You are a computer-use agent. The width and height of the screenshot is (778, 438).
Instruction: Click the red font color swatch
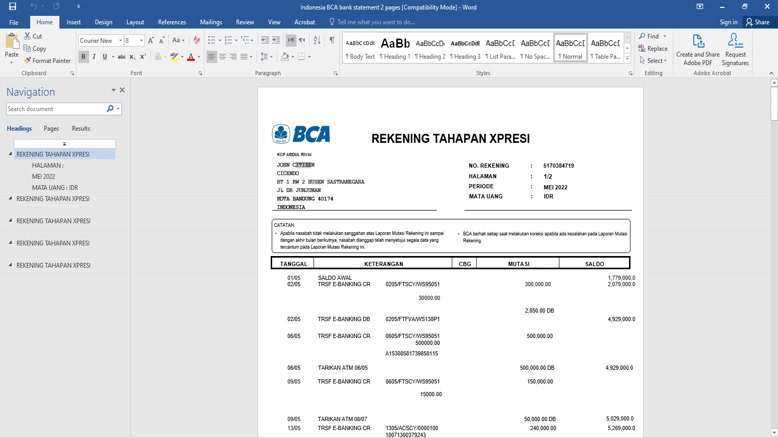click(x=190, y=58)
